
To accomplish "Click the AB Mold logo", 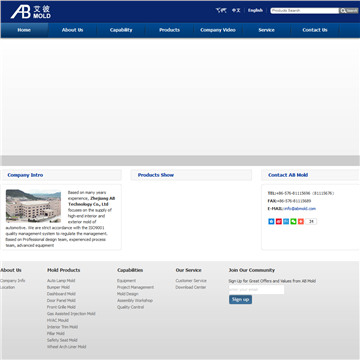I will tap(31, 12).
